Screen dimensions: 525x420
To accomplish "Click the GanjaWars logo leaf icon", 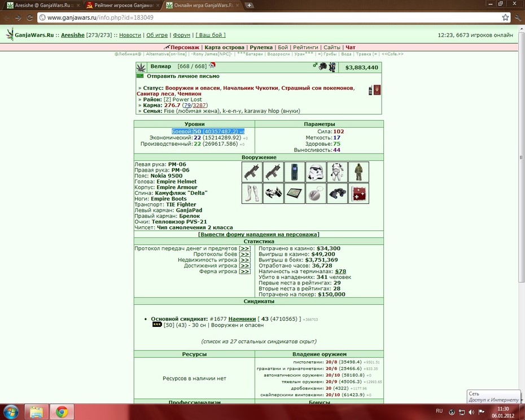I will [x=10, y=34].
